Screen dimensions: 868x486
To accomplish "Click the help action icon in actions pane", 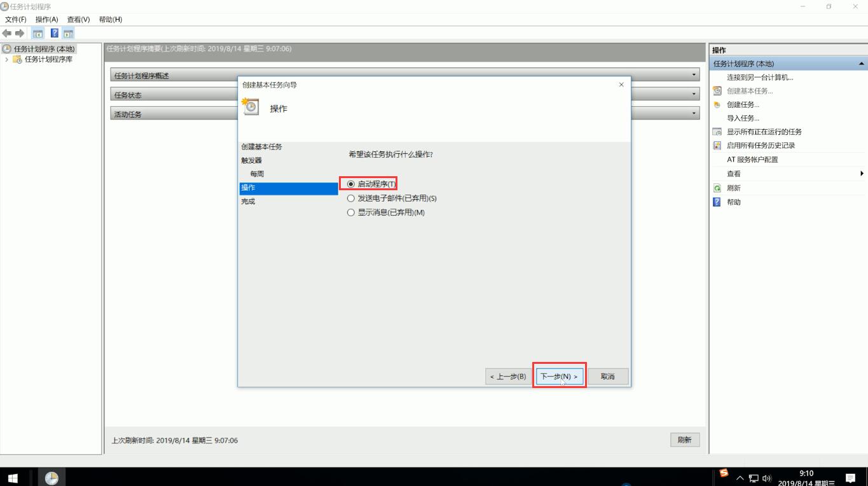I will click(717, 202).
